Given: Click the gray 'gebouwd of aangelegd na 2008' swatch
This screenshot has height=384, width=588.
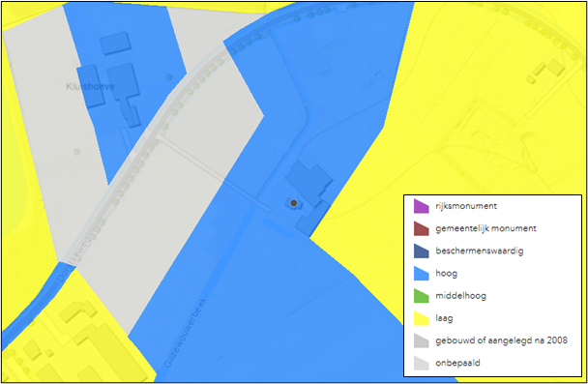Looking at the screenshot, I should coord(421,340).
